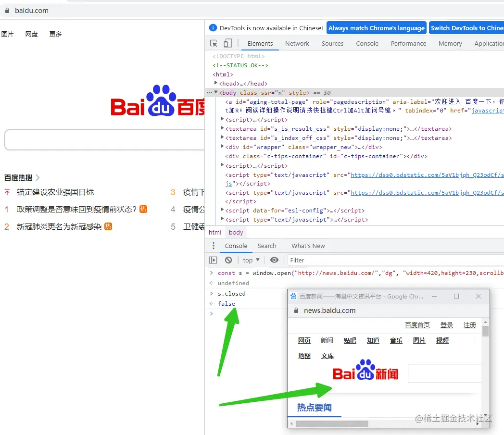Click the body breadcrumb in Elements

[x=236, y=232]
